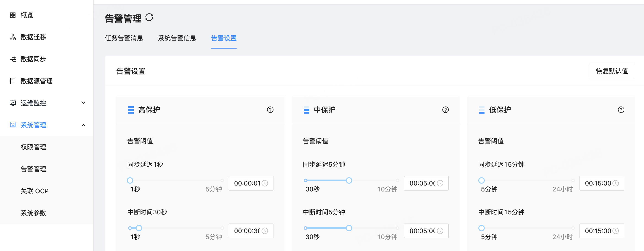Click 低保护 同步延迟 time input field

pos(598,183)
